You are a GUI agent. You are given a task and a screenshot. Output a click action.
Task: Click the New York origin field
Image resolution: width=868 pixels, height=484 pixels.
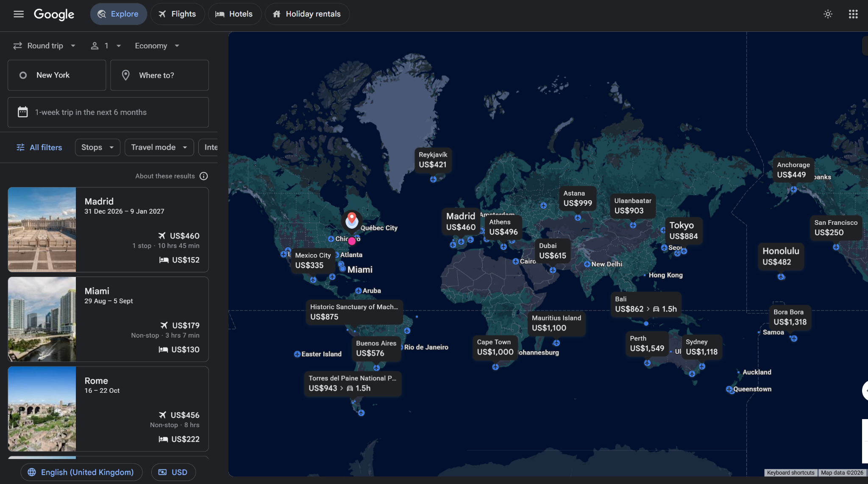point(57,75)
